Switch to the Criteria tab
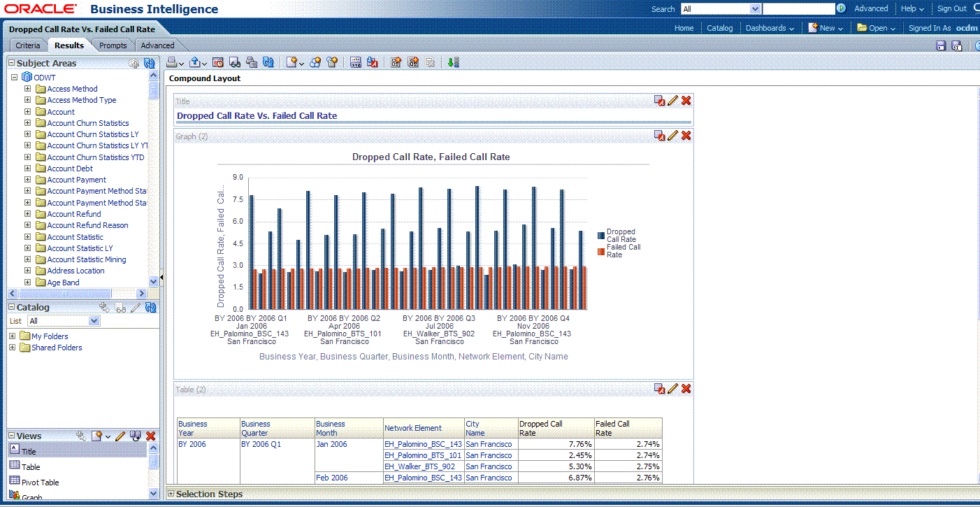Image resolution: width=980 pixels, height=507 pixels. (x=28, y=45)
